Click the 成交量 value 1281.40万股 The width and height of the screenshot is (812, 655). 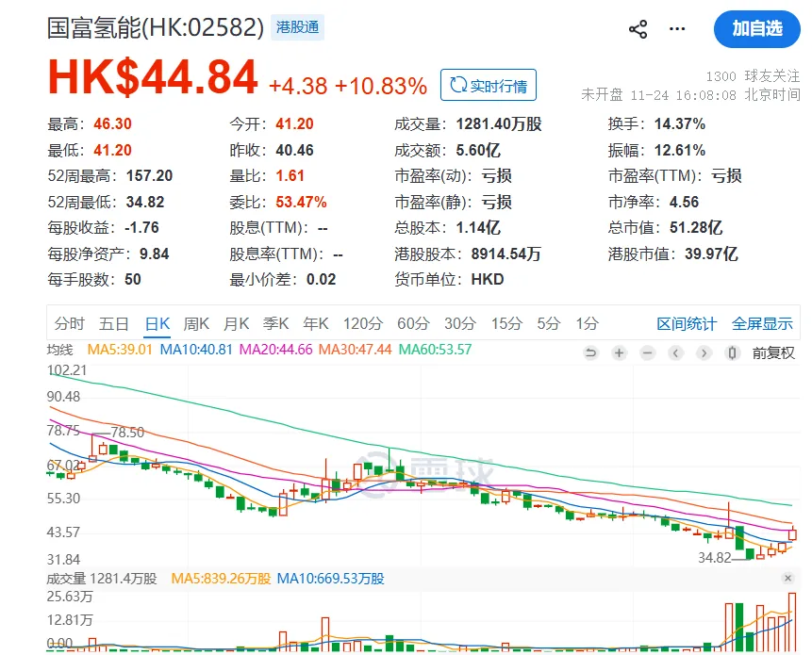tap(499, 124)
